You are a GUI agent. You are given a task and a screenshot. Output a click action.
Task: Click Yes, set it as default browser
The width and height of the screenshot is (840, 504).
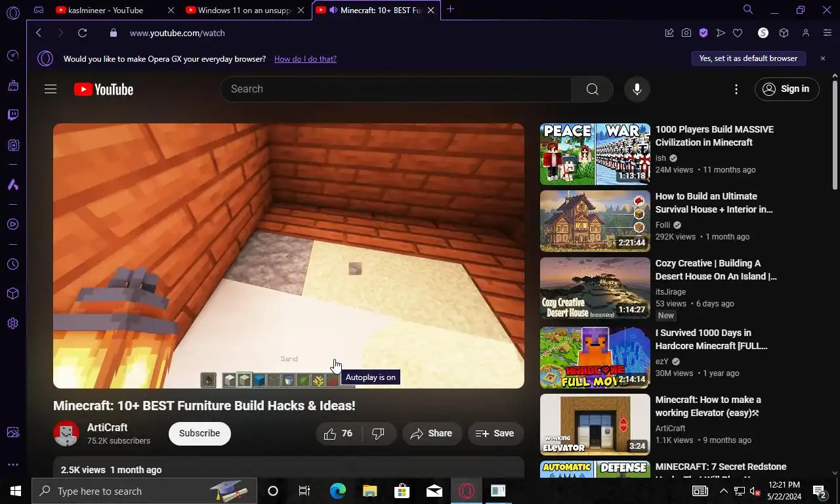tap(748, 58)
